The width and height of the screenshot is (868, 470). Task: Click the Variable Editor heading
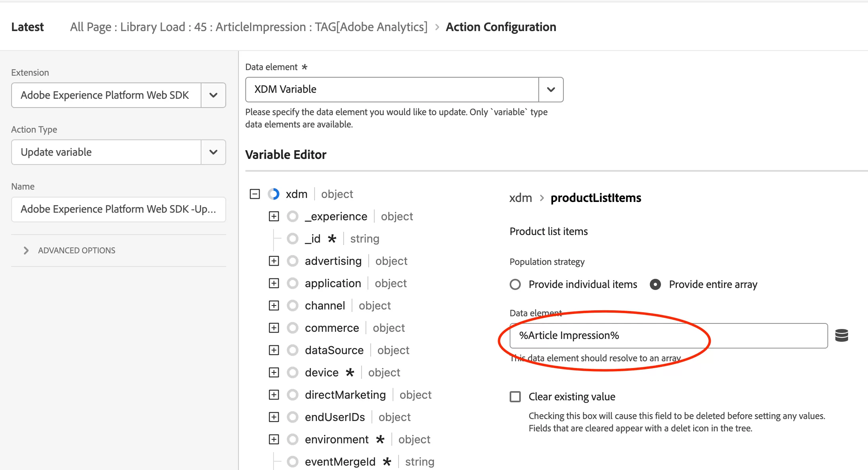coord(286,155)
